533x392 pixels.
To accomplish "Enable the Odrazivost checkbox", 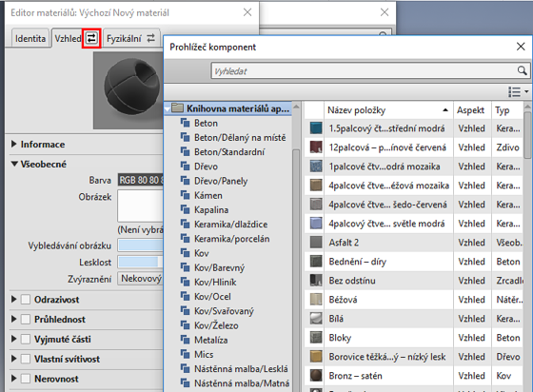I will [26, 300].
